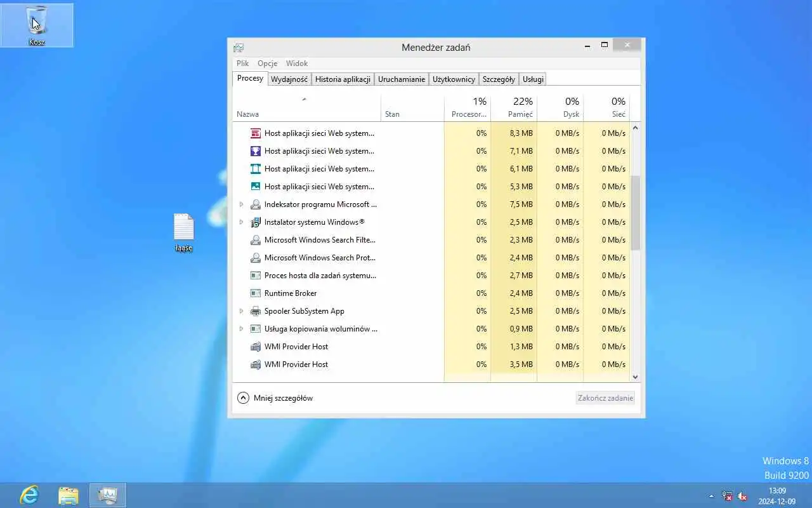Screen dimensions: 812x508
Task: Click the Runtime Broker process icon
Action: (256, 293)
